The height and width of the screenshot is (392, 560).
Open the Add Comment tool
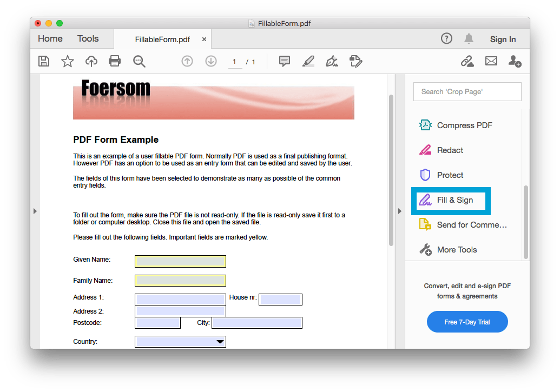(x=284, y=61)
